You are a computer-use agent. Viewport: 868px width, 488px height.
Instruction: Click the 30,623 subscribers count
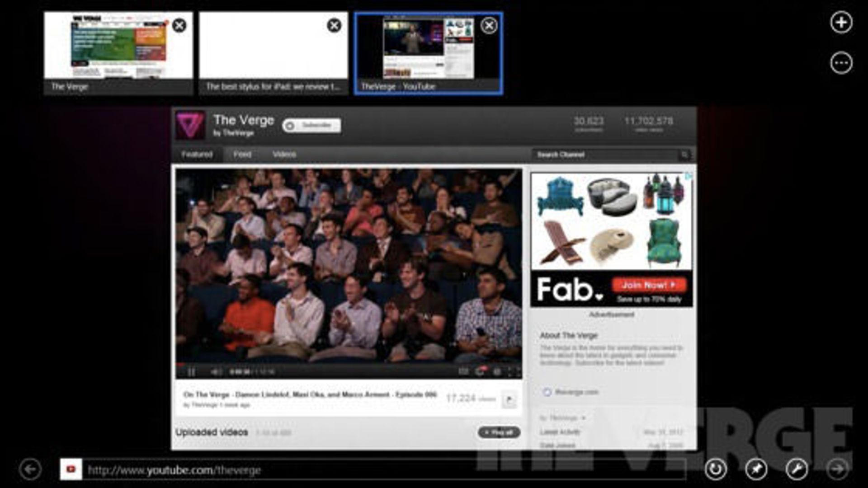(x=589, y=121)
